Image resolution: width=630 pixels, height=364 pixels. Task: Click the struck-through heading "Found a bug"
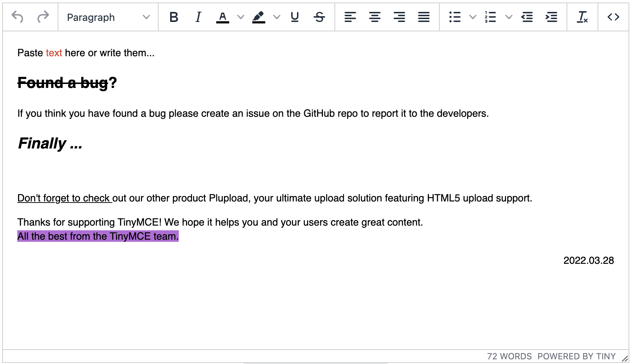[x=63, y=83]
